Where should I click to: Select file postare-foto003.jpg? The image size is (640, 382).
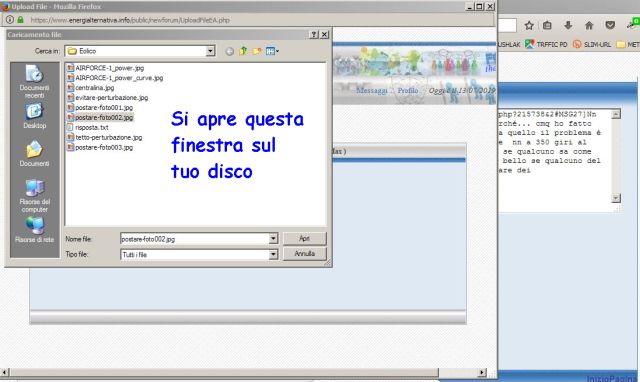click(x=104, y=147)
